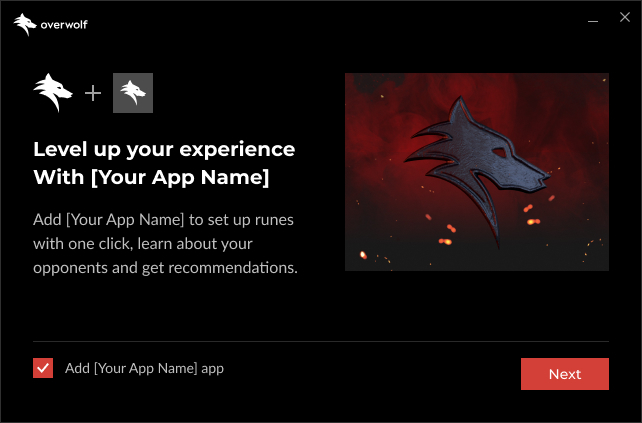Click the Overwolf wolf logo in the header

pos(25,25)
